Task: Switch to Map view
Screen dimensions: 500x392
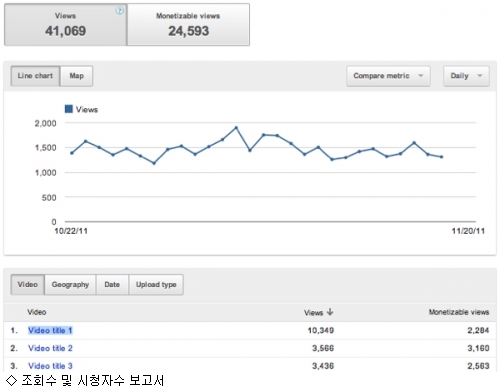Action: pyautogui.click(x=76, y=76)
